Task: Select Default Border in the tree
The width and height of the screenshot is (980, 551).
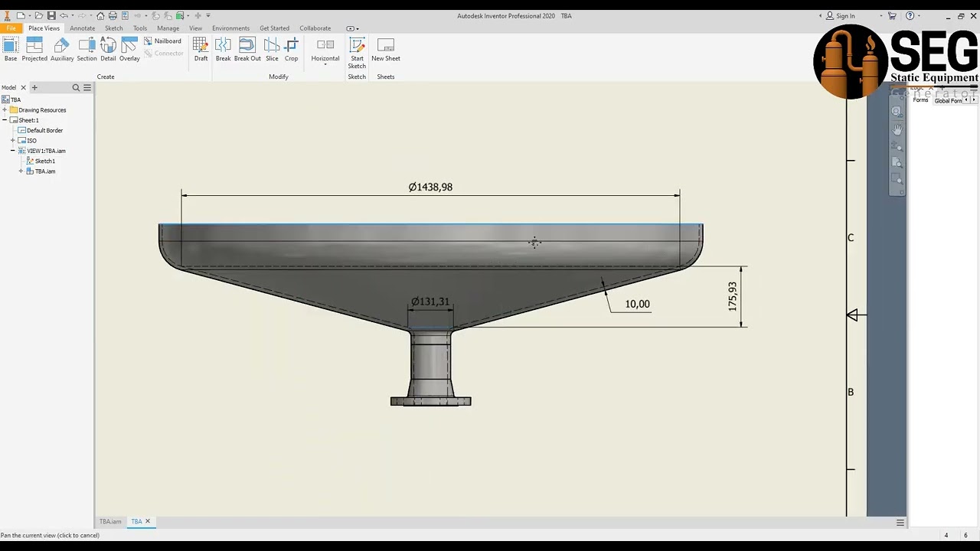Action: pyautogui.click(x=44, y=131)
